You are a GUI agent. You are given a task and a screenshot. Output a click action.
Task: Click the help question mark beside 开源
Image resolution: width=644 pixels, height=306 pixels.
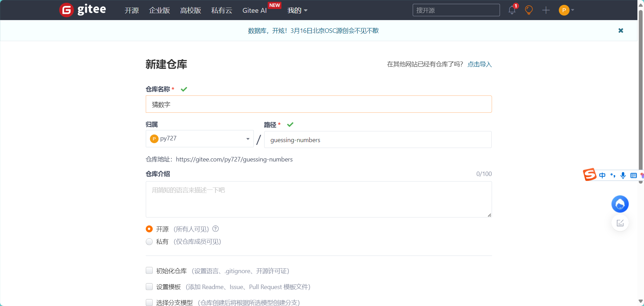(x=216, y=229)
